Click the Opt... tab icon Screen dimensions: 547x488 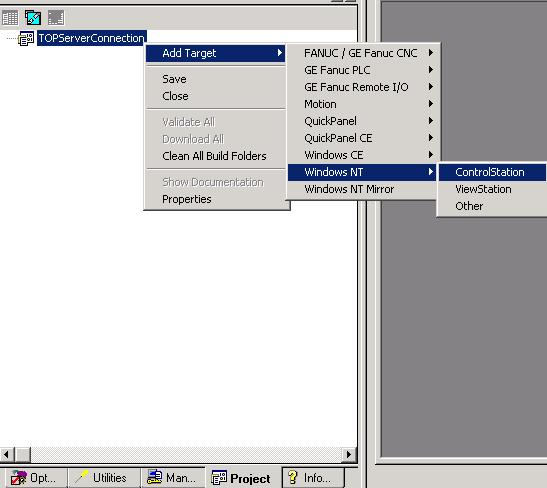pos(18,478)
